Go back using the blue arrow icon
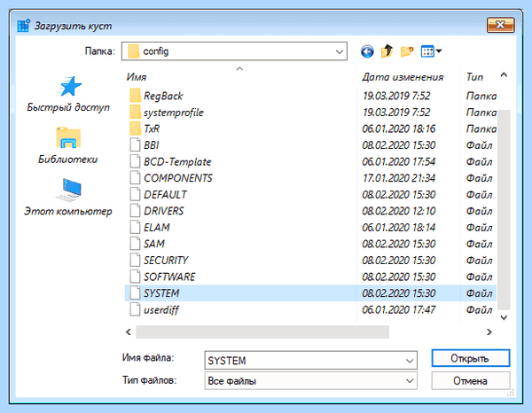The width and height of the screenshot is (532, 413). click(367, 51)
